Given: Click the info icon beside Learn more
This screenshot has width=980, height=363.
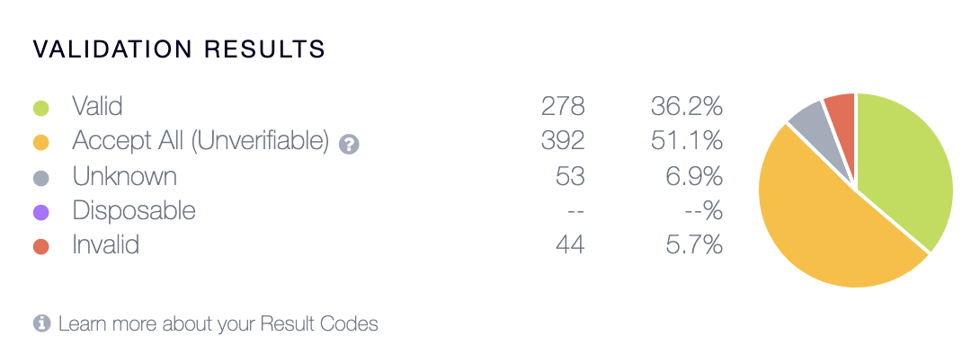Looking at the screenshot, I should (42, 323).
